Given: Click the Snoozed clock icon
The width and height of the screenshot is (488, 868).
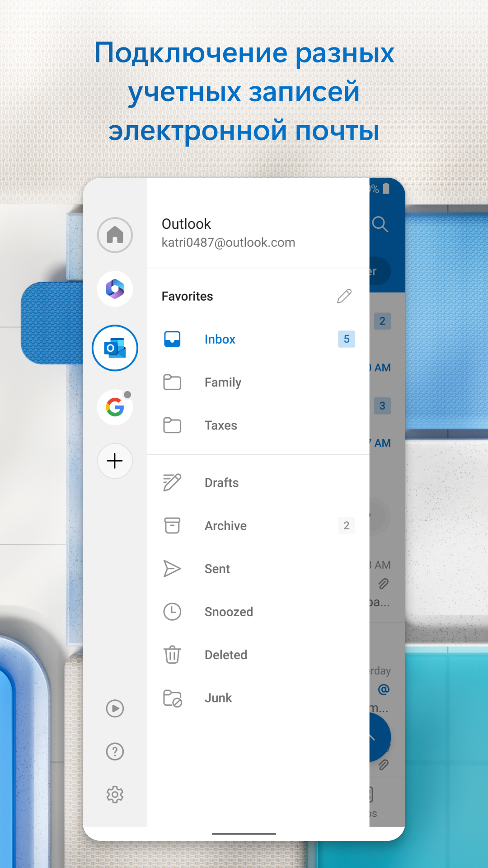Looking at the screenshot, I should 172,612.
